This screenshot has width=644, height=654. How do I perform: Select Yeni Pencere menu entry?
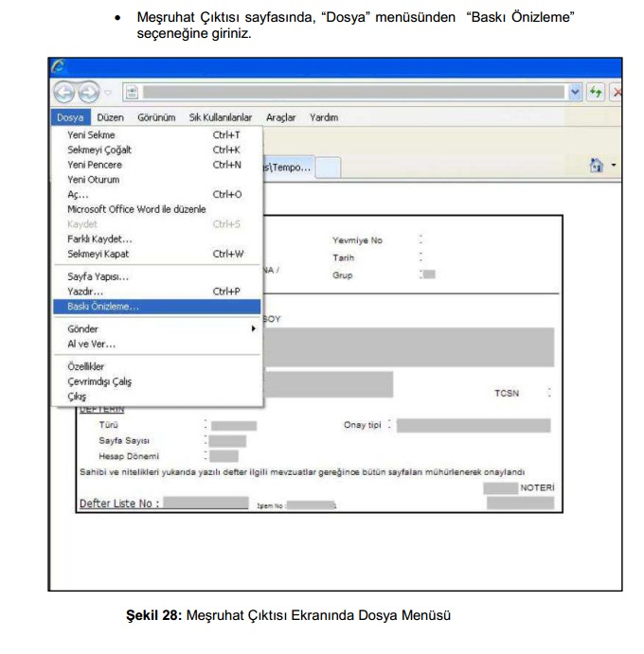pos(157,165)
